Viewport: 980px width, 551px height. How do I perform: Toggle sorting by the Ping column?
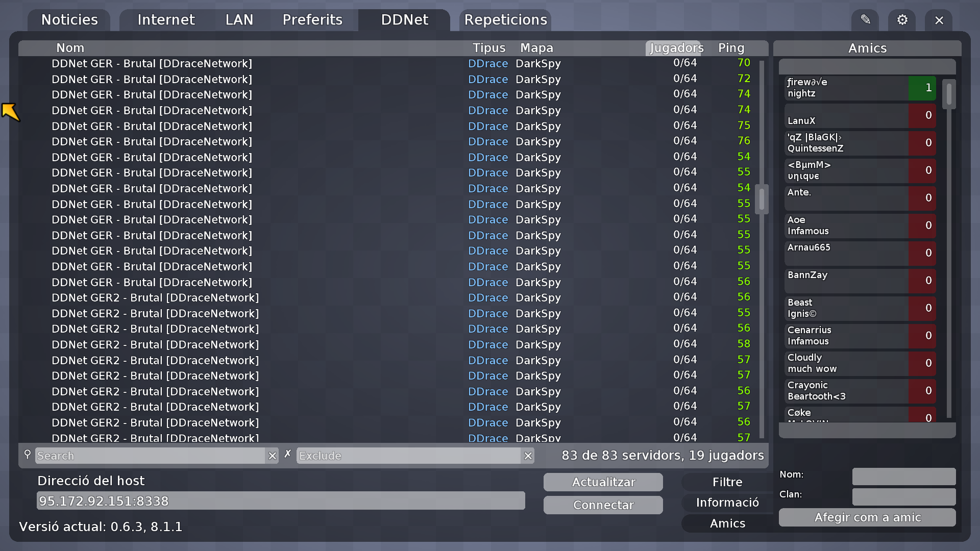pos(731,47)
